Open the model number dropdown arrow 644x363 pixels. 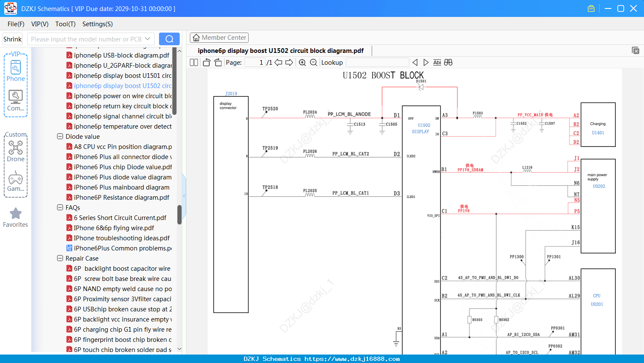pyautogui.click(x=148, y=39)
